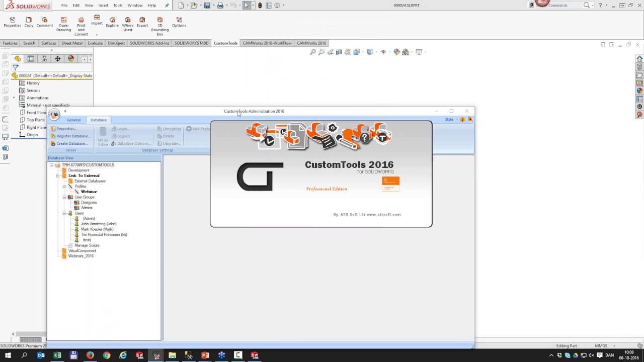
Task: Open the File menu
Action: (x=64, y=5)
